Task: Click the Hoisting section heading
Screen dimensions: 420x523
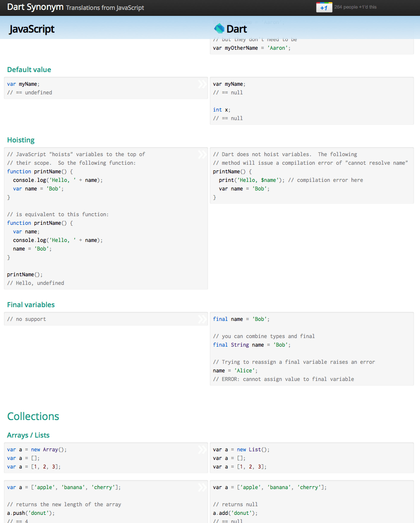Action: (x=21, y=140)
